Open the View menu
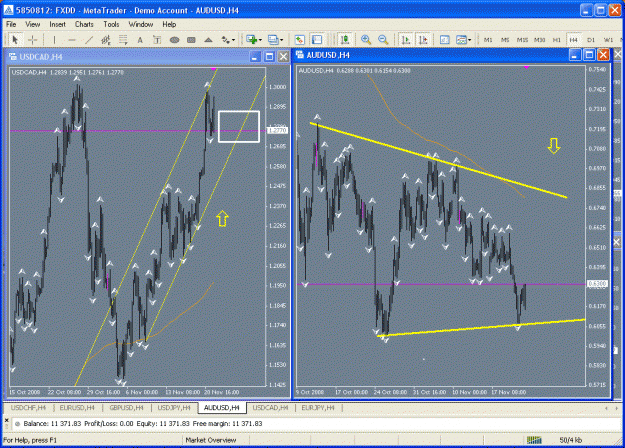The width and height of the screenshot is (625, 448). coord(33,24)
